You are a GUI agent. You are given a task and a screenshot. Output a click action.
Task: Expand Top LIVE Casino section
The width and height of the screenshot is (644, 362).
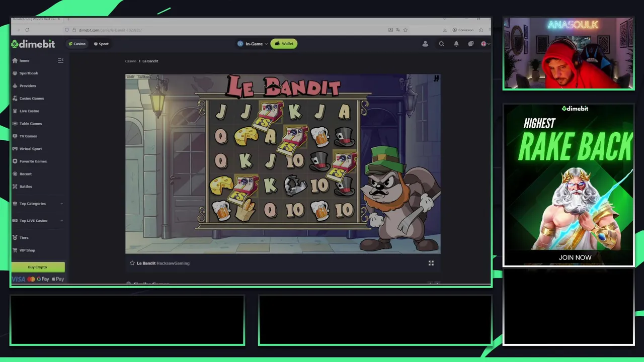click(38, 220)
